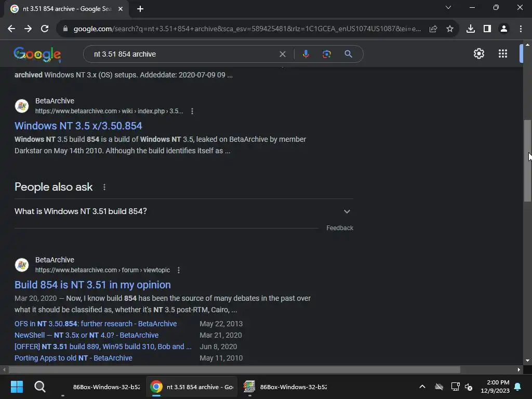Screen dimensions: 532x399
Task: Bookmark this page with star icon
Action: pyautogui.click(x=450, y=29)
